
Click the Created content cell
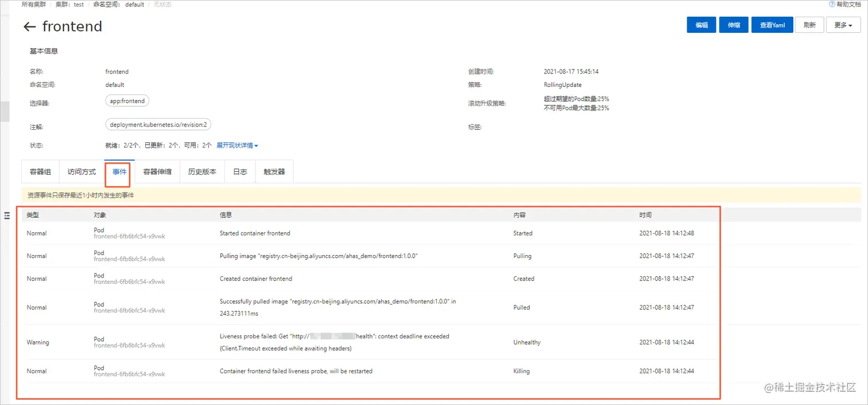click(x=524, y=279)
